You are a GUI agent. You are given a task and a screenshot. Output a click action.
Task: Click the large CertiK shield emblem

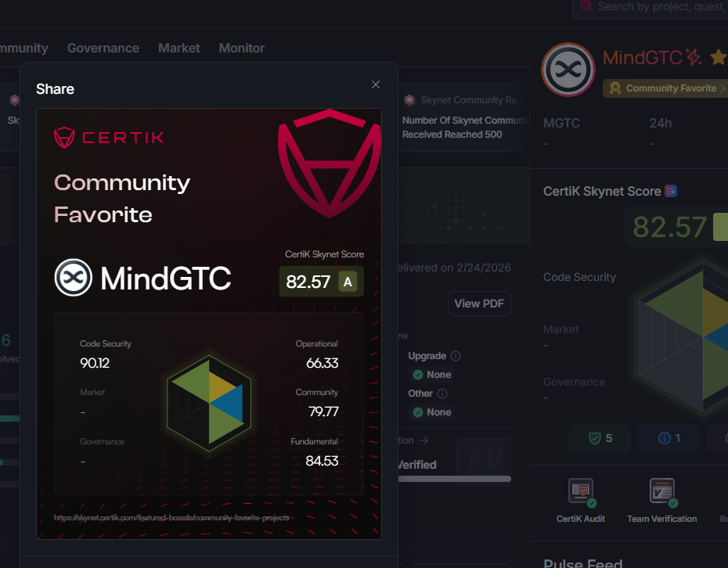[x=330, y=164]
